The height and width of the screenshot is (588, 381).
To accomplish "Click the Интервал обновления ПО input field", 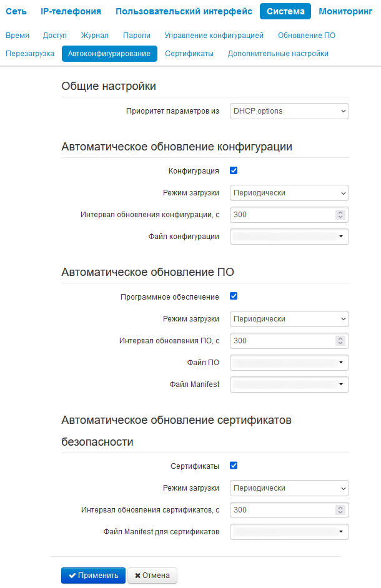I will tap(282, 340).
